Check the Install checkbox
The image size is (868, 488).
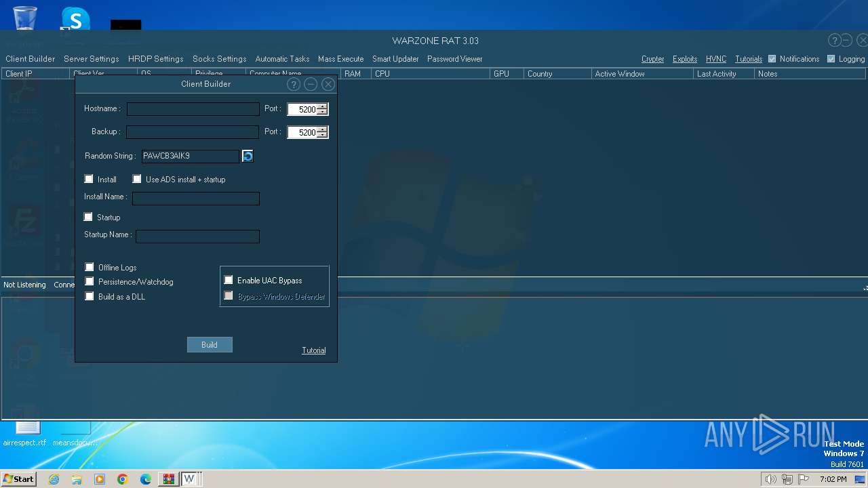click(89, 179)
